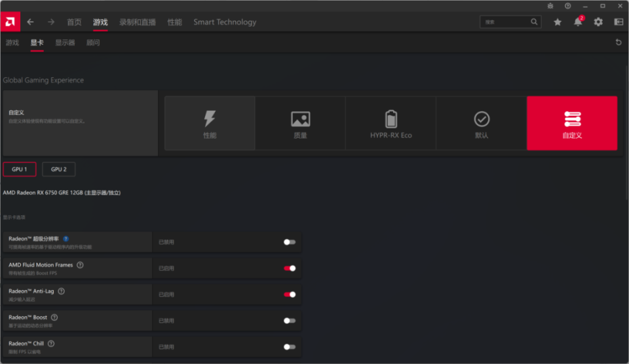Viewport: 629px width, 364px height.
Task: Click the Radeon Boost label
Action: [28, 318]
